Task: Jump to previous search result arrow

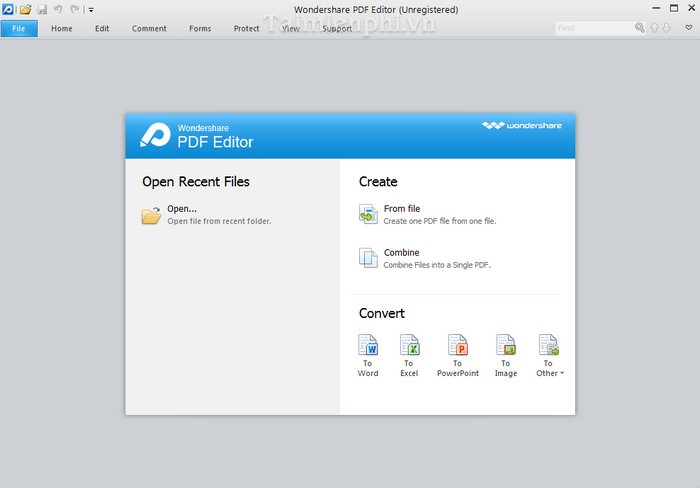Action: click(654, 28)
